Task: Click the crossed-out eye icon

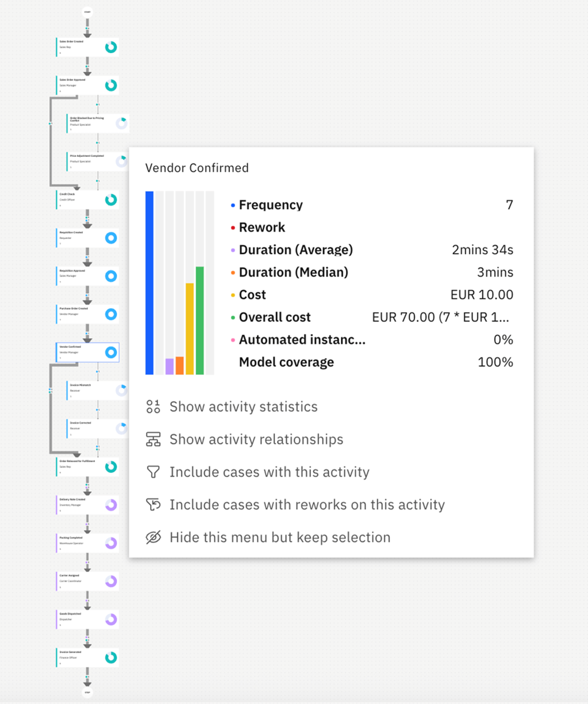Action: 153,537
